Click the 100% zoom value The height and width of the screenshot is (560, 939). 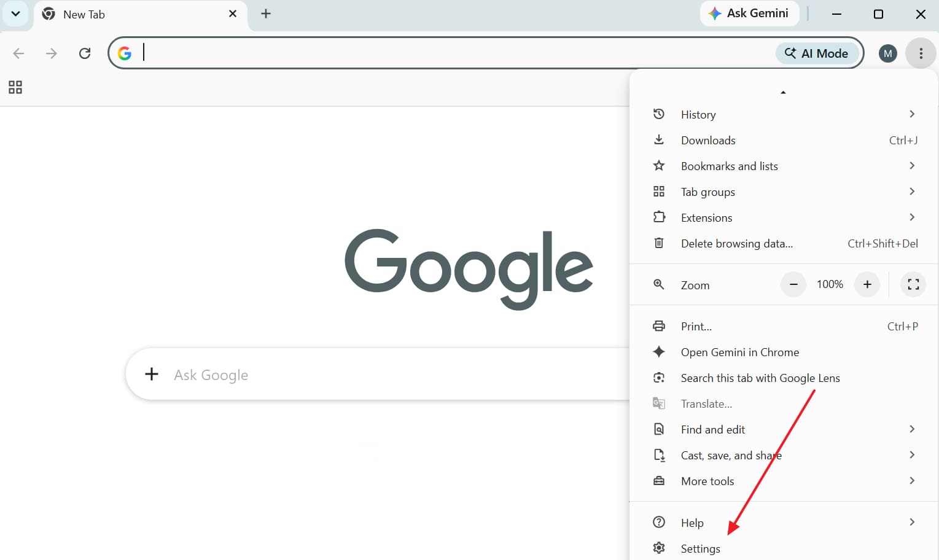pyautogui.click(x=830, y=284)
